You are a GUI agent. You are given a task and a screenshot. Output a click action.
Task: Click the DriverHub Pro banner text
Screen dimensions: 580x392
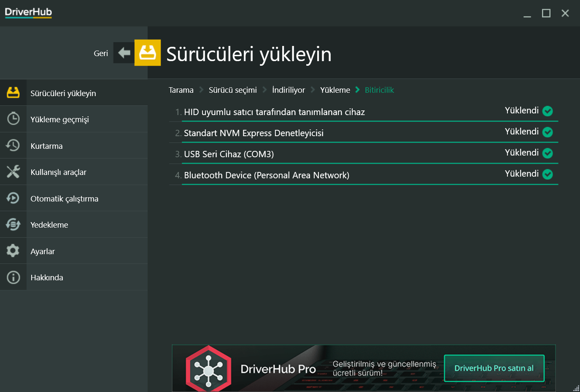click(x=278, y=369)
